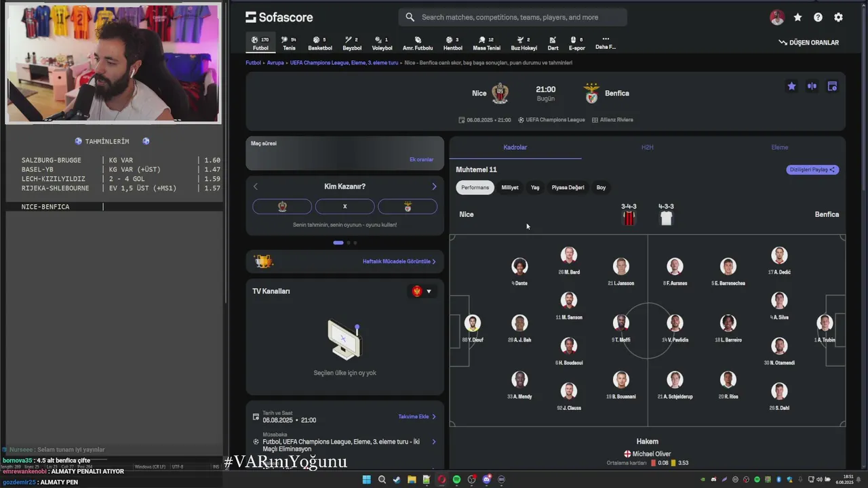Add match to favorites with star icon

click(x=791, y=86)
